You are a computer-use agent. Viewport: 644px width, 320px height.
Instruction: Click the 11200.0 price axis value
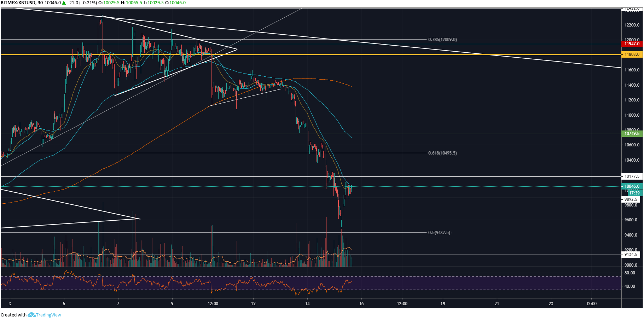632,100
